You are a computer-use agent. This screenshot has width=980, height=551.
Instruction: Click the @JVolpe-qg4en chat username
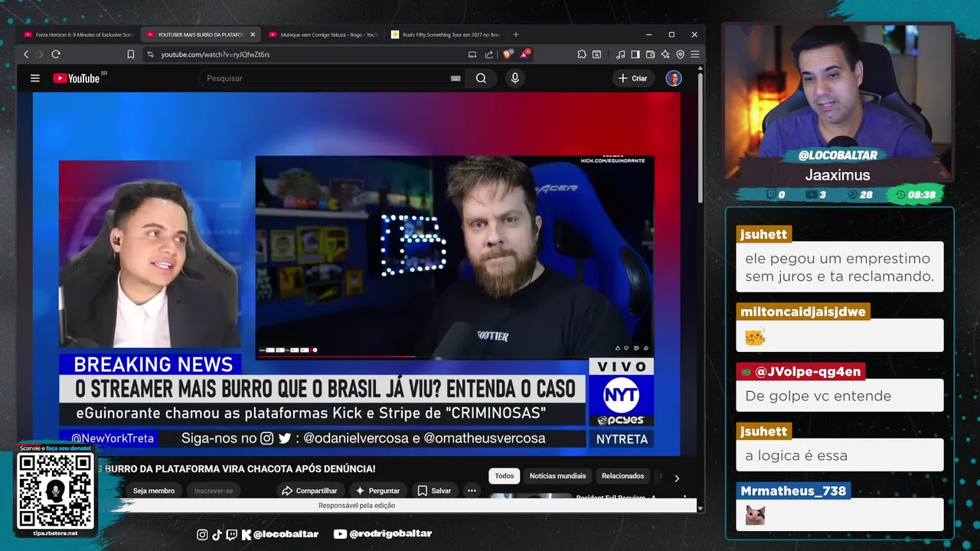click(801, 371)
